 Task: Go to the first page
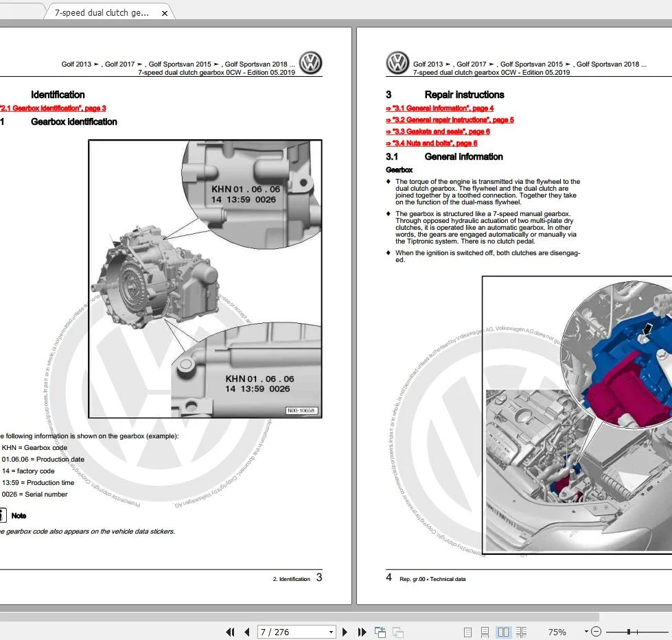click(230, 632)
